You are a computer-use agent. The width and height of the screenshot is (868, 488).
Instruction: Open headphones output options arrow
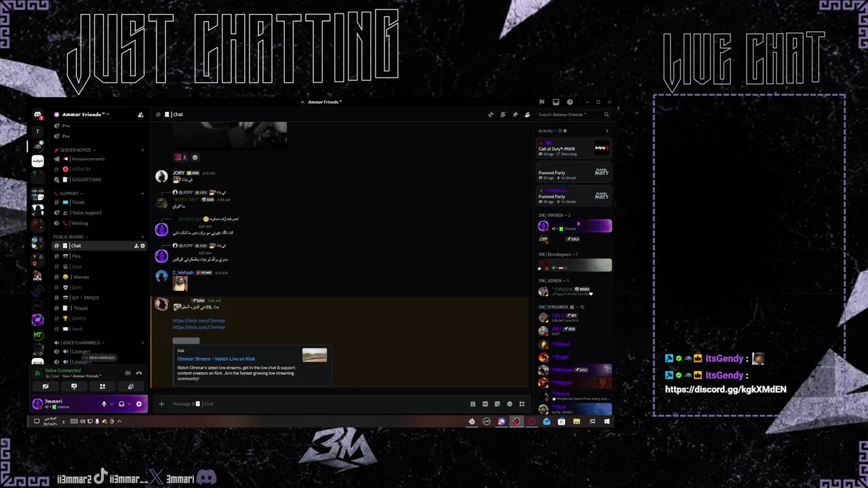coord(129,404)
